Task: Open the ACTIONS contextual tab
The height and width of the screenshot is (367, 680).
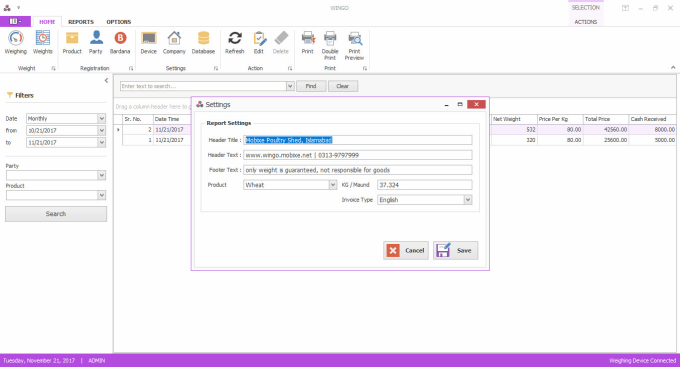Action: tap(585, 22)
